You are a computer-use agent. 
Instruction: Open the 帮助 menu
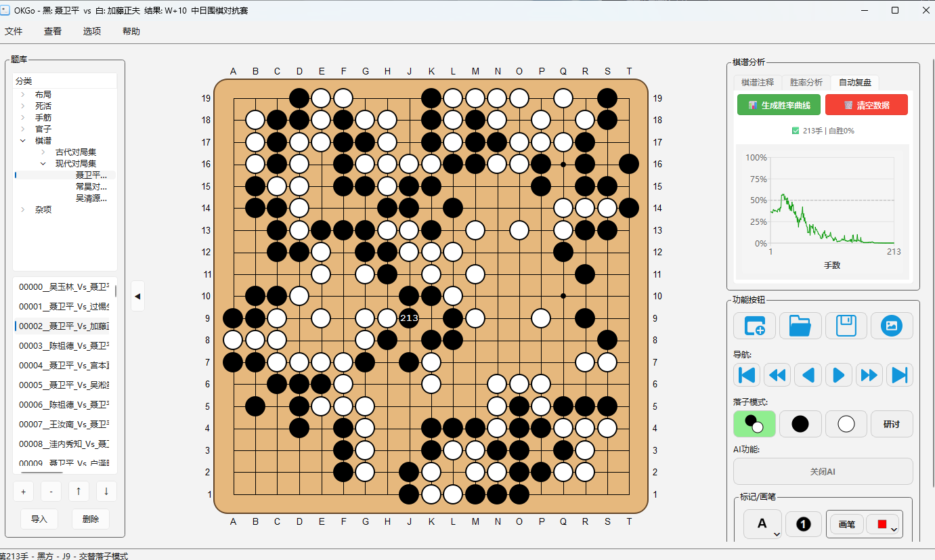click(x=131, y=31)
